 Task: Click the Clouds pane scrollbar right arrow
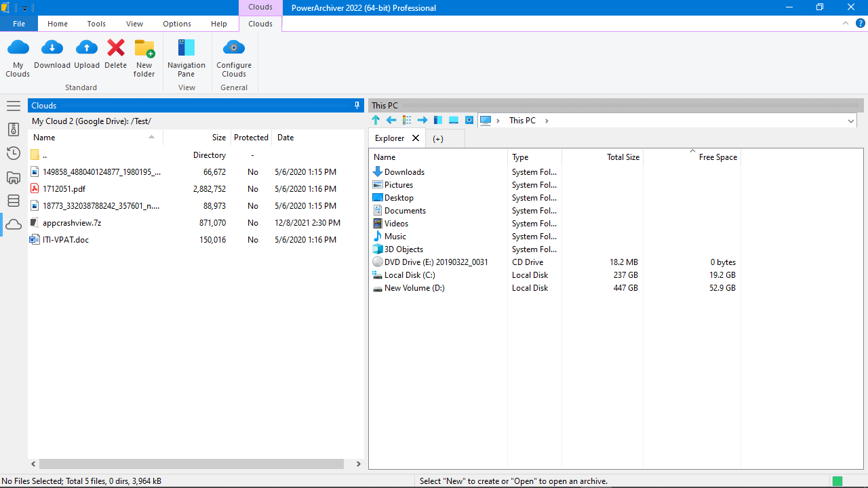(x=359, y=464)
